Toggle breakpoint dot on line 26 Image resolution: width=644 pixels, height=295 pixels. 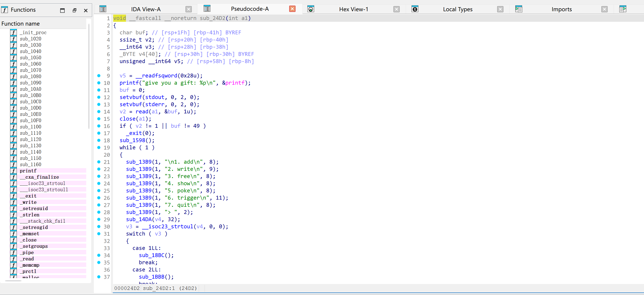(x=99, y=198)
